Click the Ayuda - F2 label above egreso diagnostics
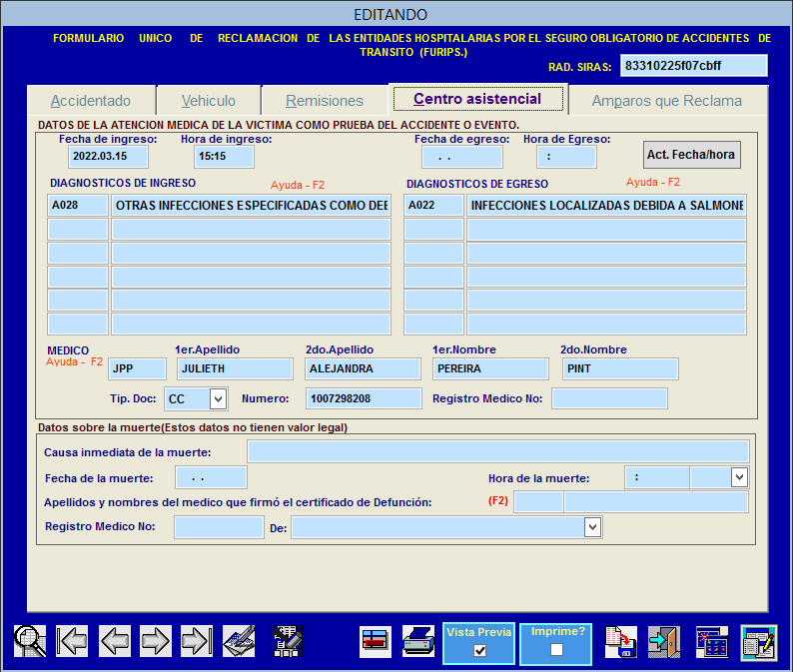793x672 pixels. click(653, 182)
